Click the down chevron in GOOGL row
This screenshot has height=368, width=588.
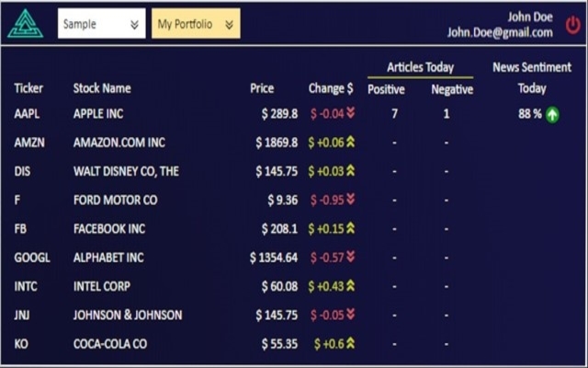[351, 257]
